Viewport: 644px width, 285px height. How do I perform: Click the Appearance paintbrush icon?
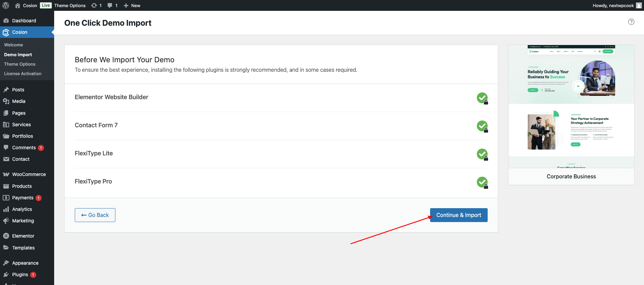pyautogui.click(x=6, y=263)
